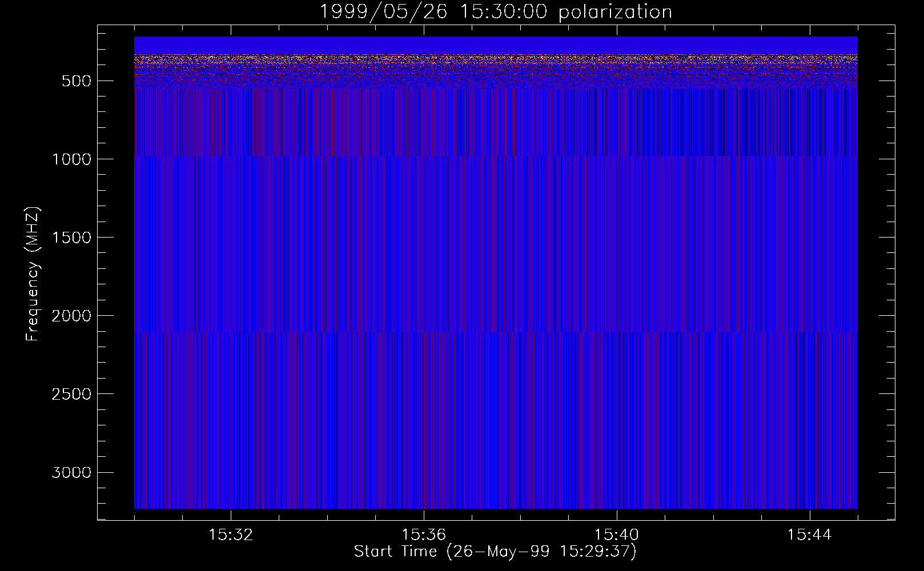Viewport: 924px width, 571px height.
Task: Click the "Start Time (26-May-99 15:29:37)" label
Action: [x=495, y=552]
